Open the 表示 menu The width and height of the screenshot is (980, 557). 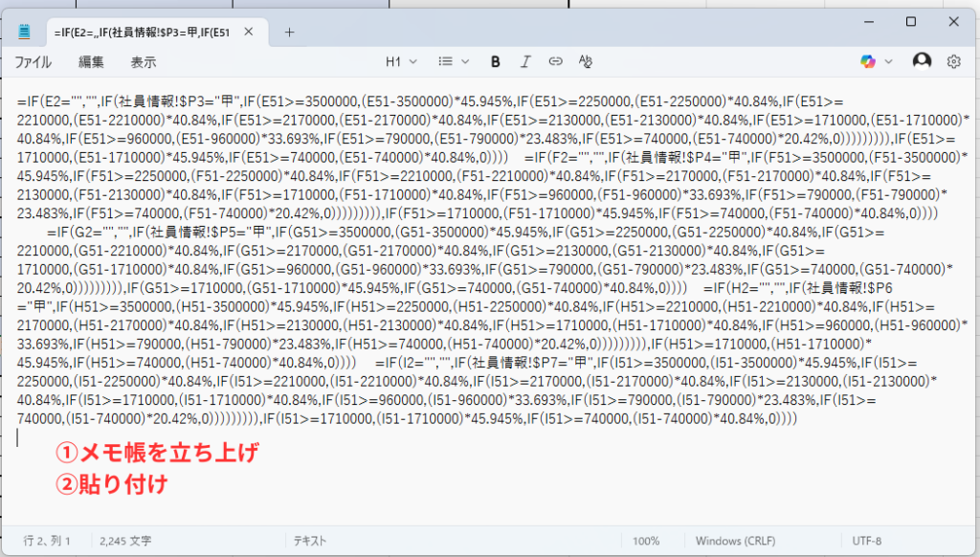(144, 61)
